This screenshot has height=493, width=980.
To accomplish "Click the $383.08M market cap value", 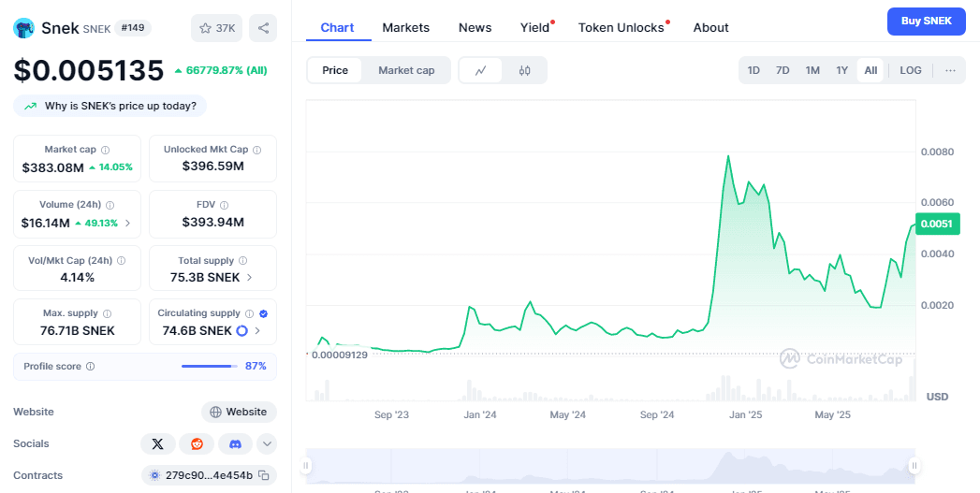I will click(52, 167).
